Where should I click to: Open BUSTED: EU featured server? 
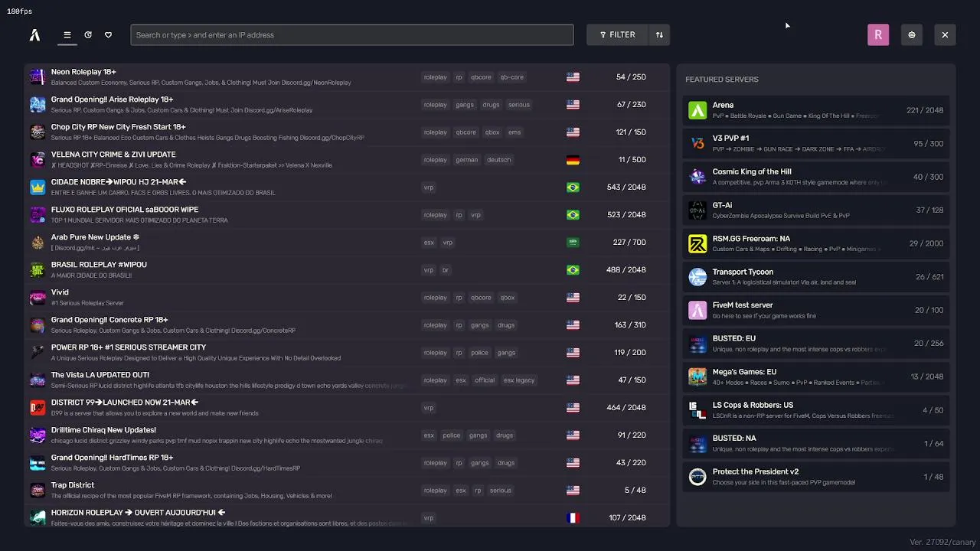coord(816,344)
